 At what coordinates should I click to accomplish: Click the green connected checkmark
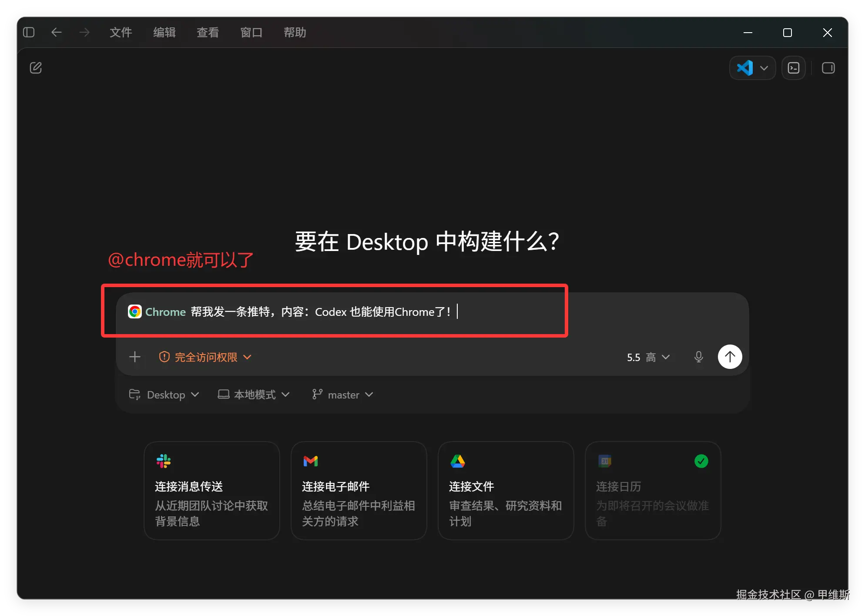pyautogui.click(x=701, y=461)
